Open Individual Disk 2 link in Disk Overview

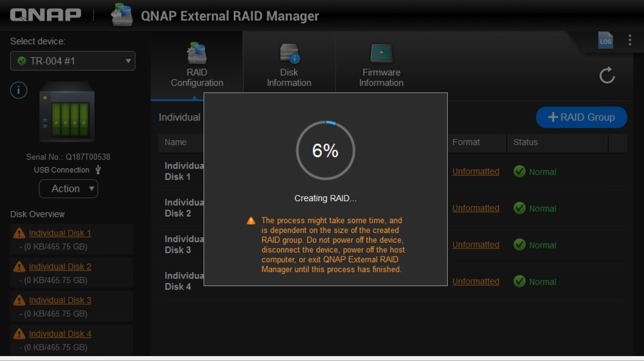tap(60, 267)
